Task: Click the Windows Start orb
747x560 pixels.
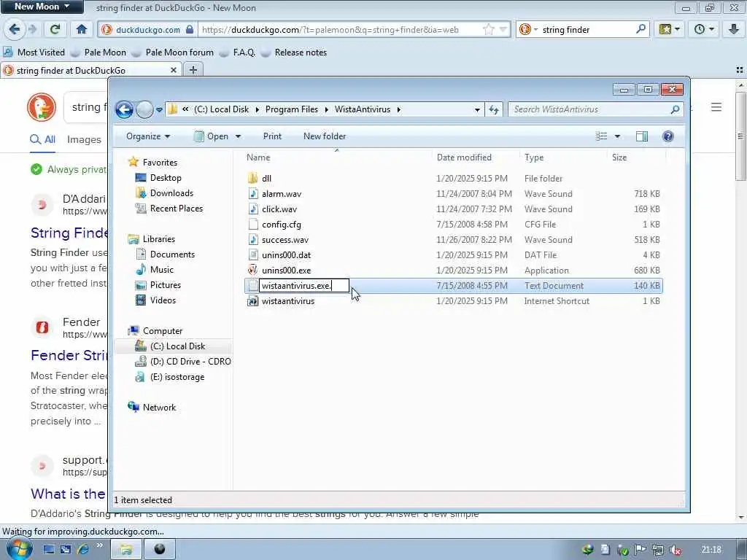Action: pos(19,548)
